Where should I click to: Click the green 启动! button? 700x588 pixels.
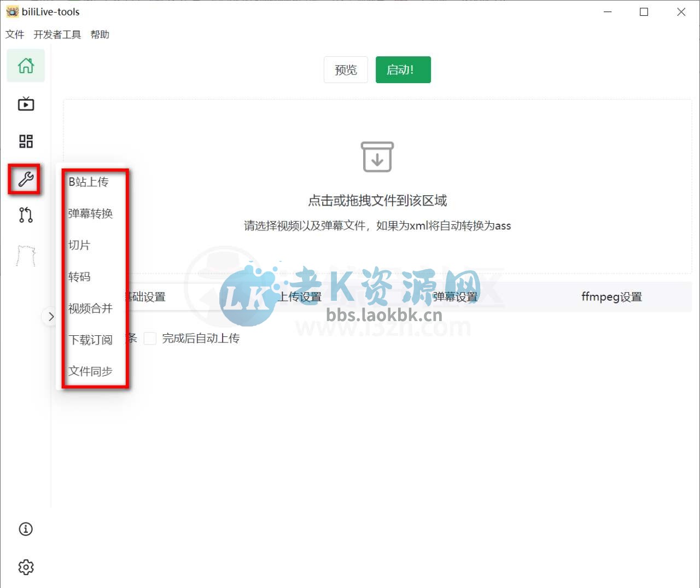click(x=403, y=70)
